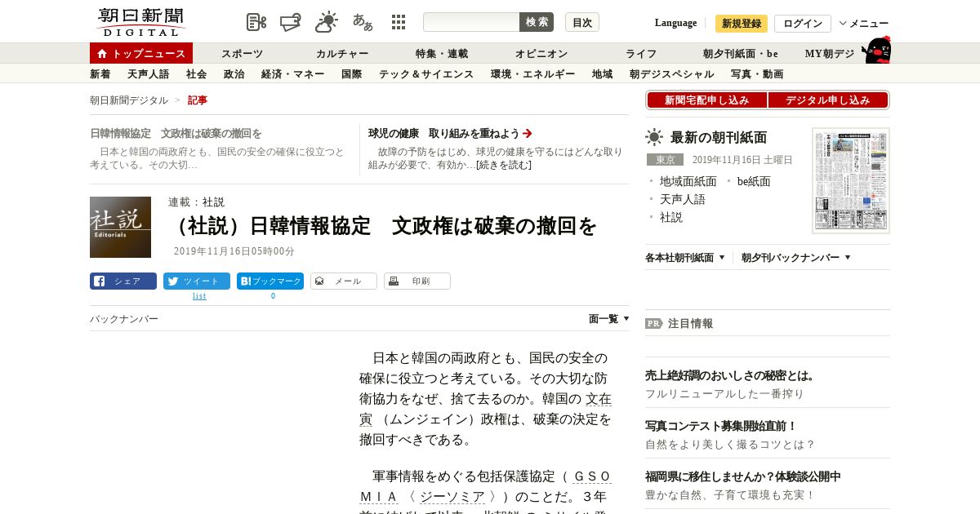
Task: Send article by mail
Action: [344, 281]
